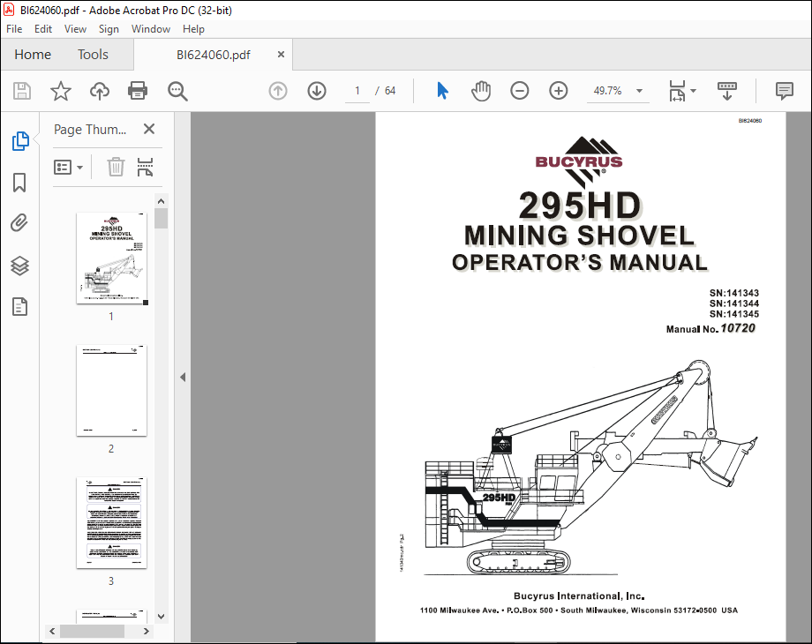This screenshot has height=644, width=812.
Task: Open the Layers pane
Action: [19, 266]
